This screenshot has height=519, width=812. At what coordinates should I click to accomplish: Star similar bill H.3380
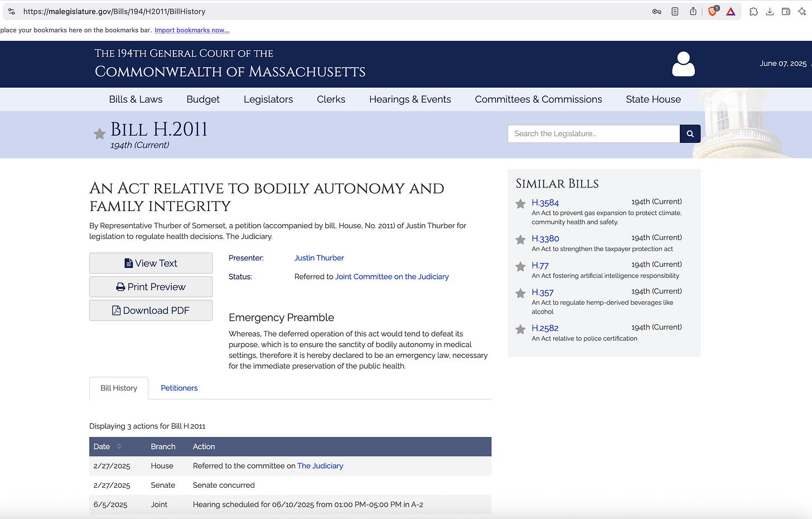click(520, 239)
